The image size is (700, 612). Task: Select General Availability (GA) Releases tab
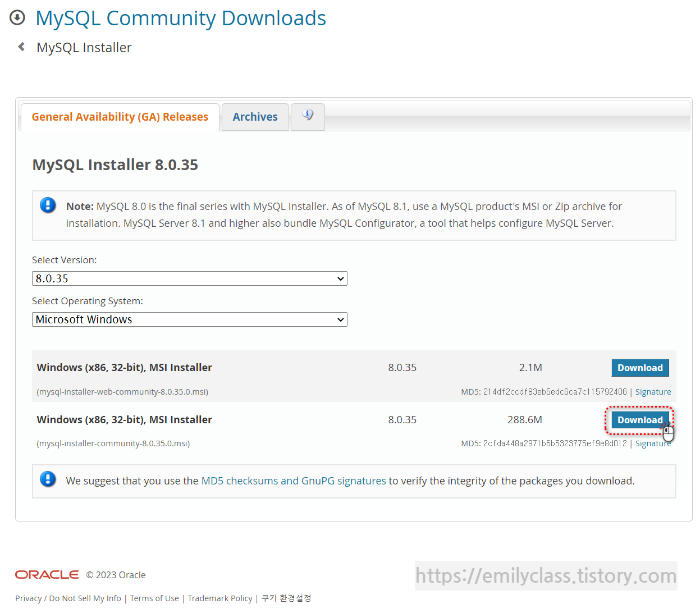tap(120, 117)
